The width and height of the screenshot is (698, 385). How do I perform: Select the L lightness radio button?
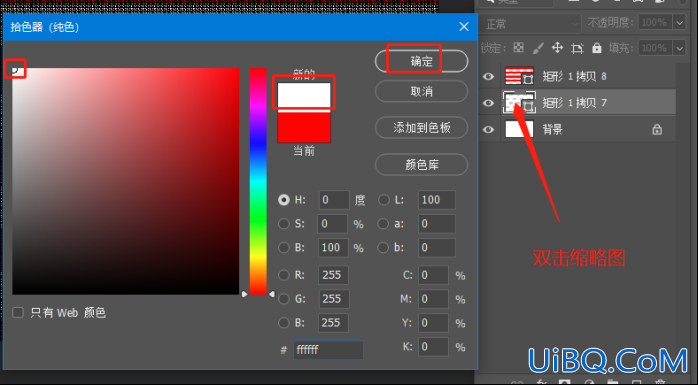click(x=383, y=200)
